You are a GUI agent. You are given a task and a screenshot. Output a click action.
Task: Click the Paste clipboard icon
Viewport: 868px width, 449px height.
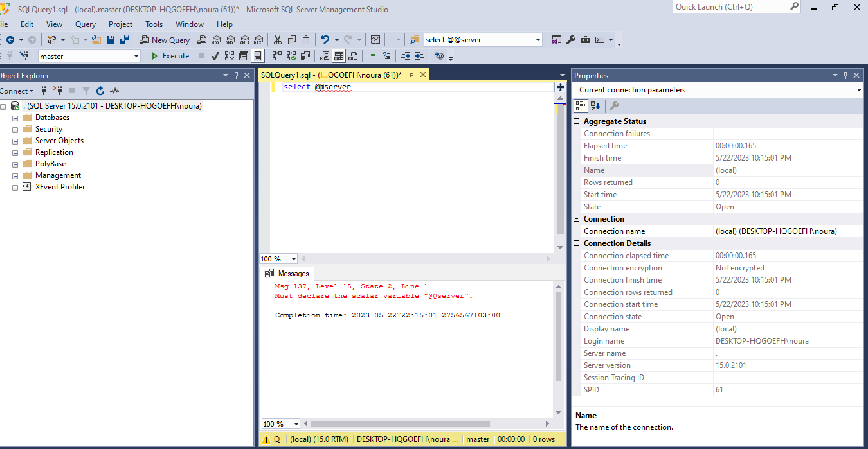305,40
